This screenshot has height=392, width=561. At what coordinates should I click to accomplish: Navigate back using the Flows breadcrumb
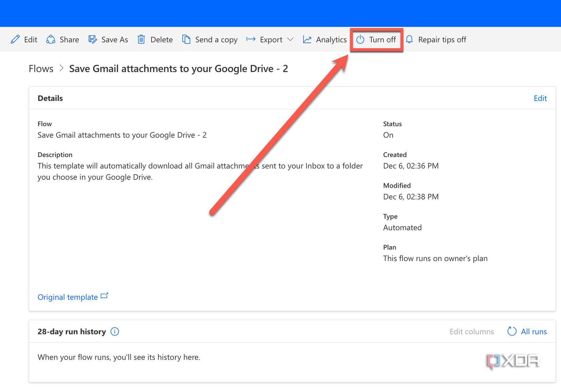pos(41,68)
